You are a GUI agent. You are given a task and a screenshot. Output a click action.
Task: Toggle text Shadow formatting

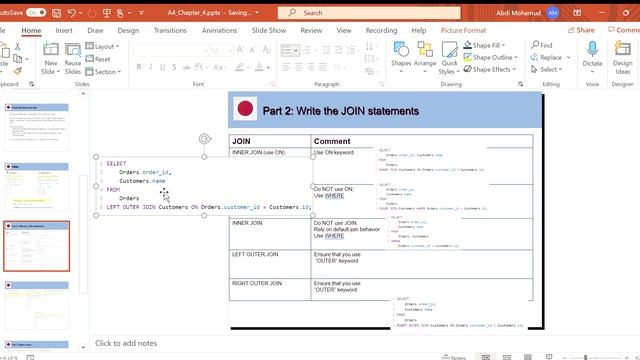[x=174, y=67]
